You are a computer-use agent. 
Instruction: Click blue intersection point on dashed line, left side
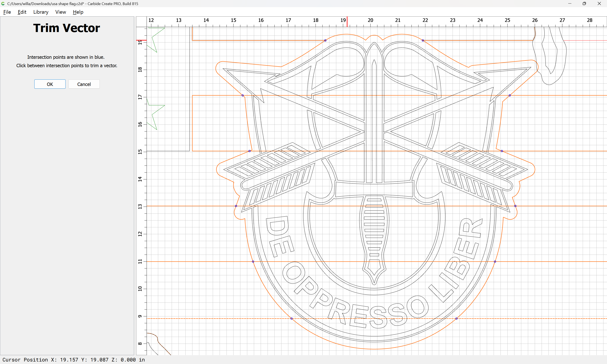tap(291, 318)
